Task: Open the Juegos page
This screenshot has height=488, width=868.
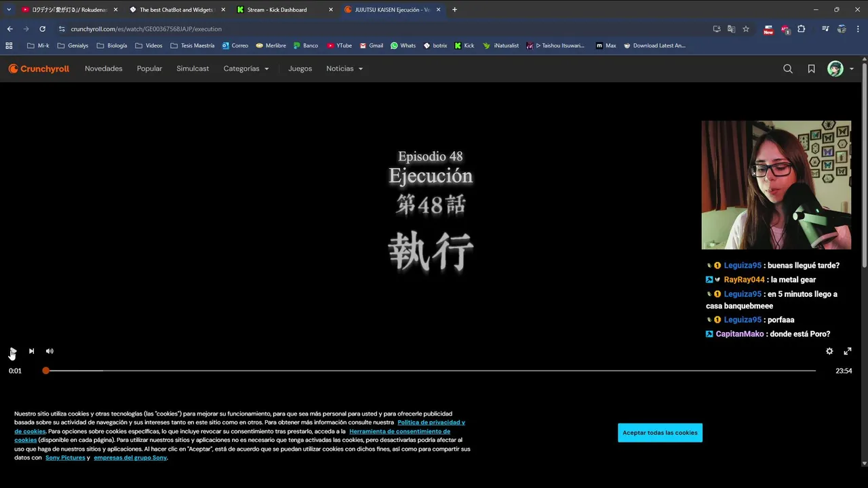Action: tap(300, 68)
